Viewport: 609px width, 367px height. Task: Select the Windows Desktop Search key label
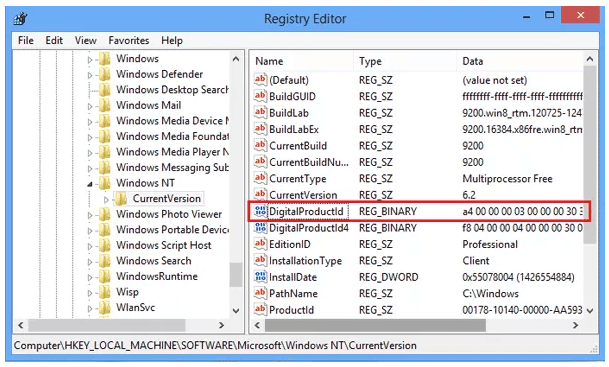pos(172,90)
